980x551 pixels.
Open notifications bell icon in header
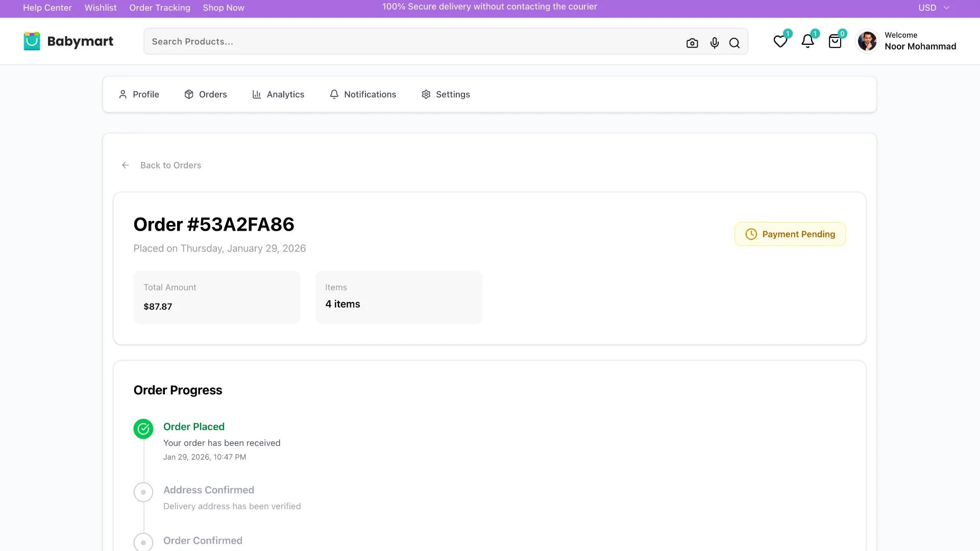807,41
